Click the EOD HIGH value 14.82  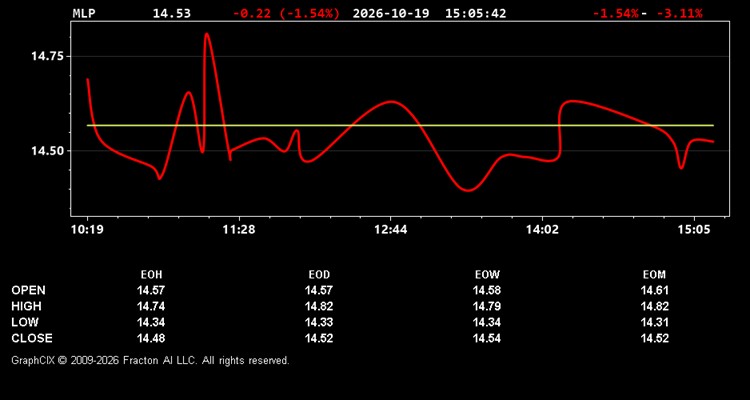click(319, 307)
